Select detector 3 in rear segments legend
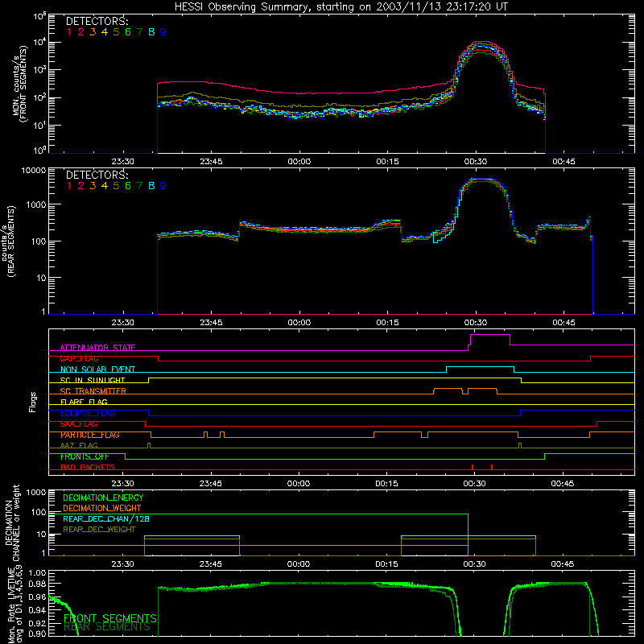Image resolution: width=644 pixels, height=644 pixels. click(93, 186)
